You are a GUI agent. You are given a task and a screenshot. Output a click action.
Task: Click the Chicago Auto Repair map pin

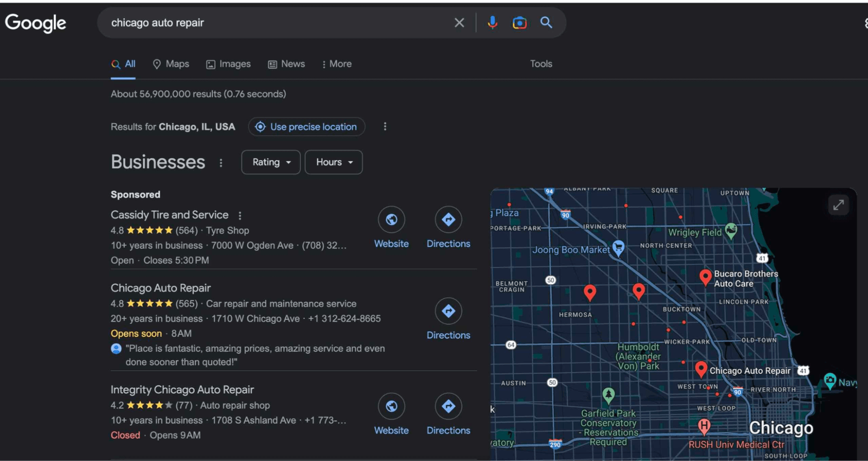tap(701, 369)
